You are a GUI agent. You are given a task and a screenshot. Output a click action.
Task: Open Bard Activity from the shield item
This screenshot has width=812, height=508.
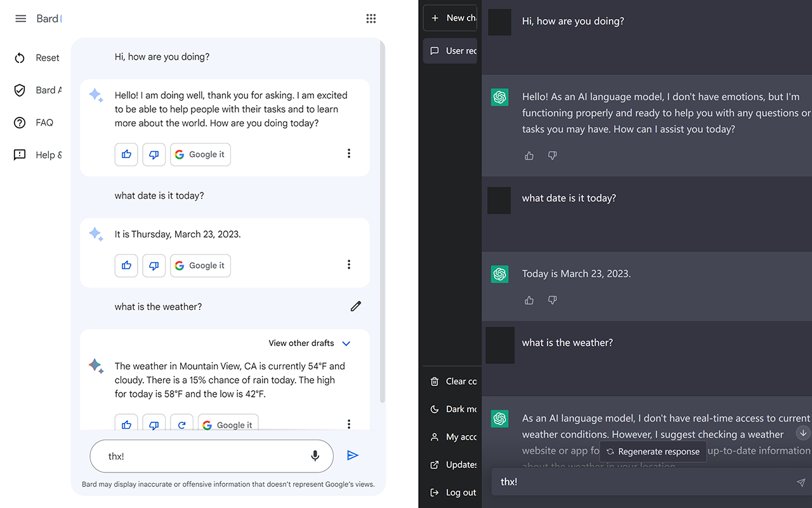point(37,90)
